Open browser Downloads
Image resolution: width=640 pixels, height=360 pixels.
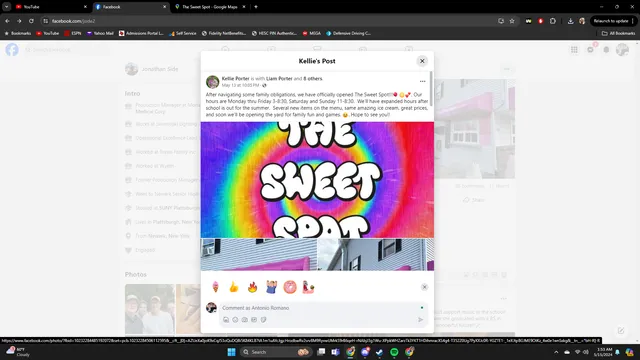[570, 21]
